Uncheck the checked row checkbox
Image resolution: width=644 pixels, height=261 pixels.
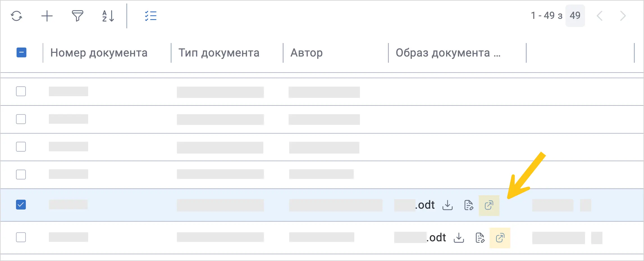click(21, 205)
